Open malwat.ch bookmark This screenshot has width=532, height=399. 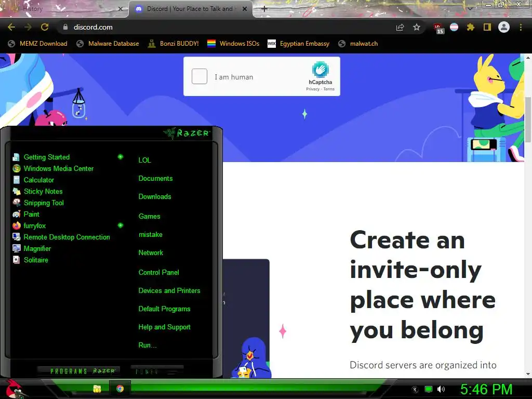[x=358, y=44]
